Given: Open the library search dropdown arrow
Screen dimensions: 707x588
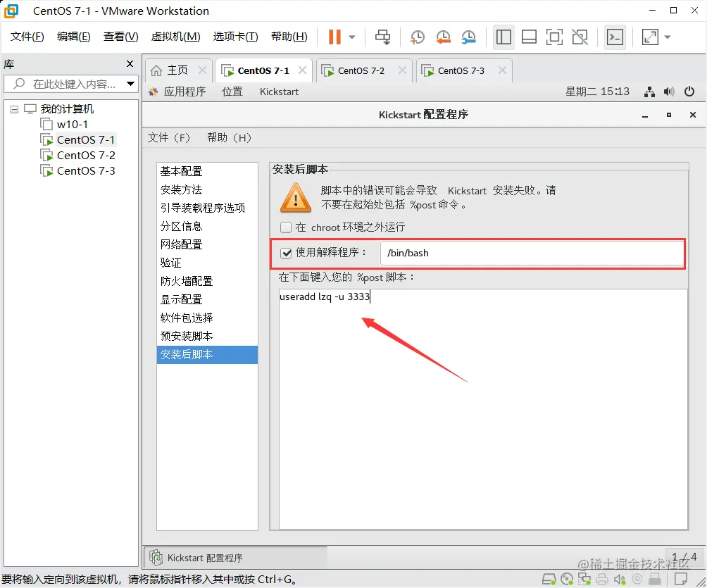Looking at the screenshot, I should pos(131,84).
